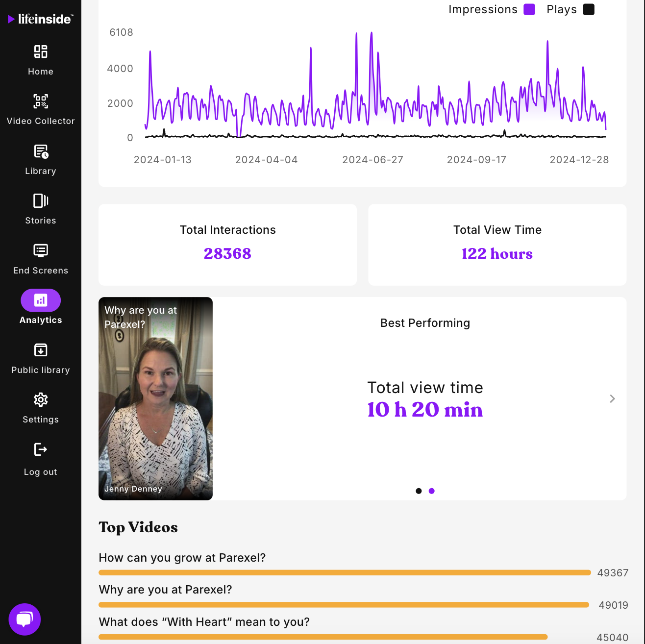Click the Jenny Denney name caption
This screenshot has width=645, height=644.
click(x=133, y=489)
